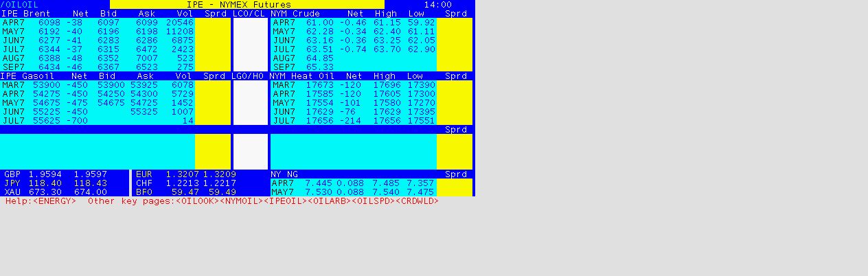Viewport: 868px width, 276px height.
Task: Open the <IPEOIL> key page link
Action: coord(286,201)
